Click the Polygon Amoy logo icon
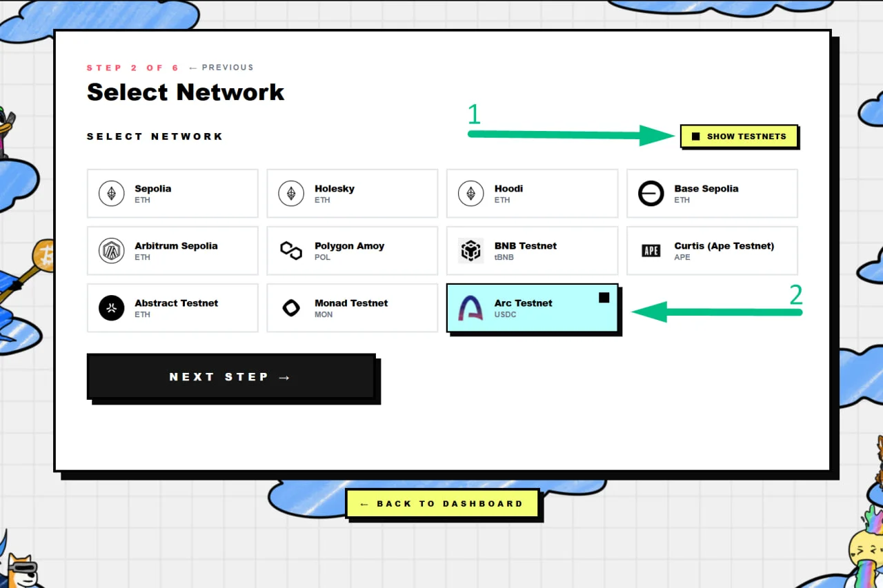This screenshot has width=883, height=588. pyautogui.click(x=291, y=250)
